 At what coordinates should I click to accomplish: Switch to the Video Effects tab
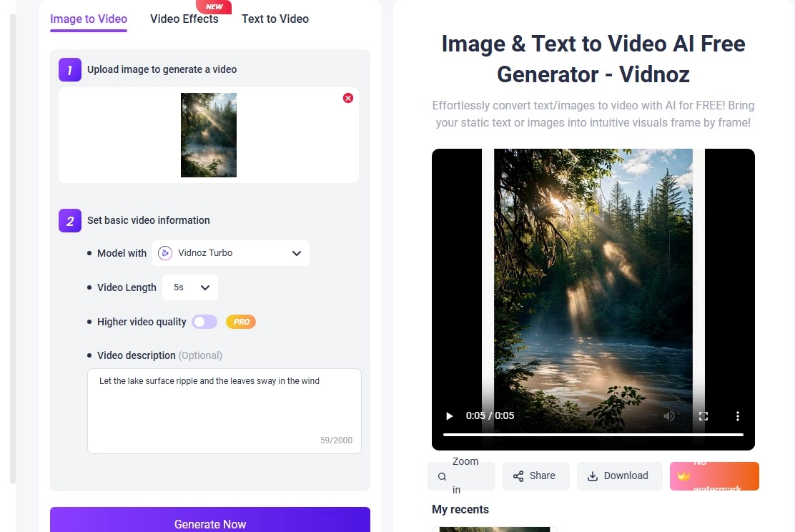(x=184, y=19)
